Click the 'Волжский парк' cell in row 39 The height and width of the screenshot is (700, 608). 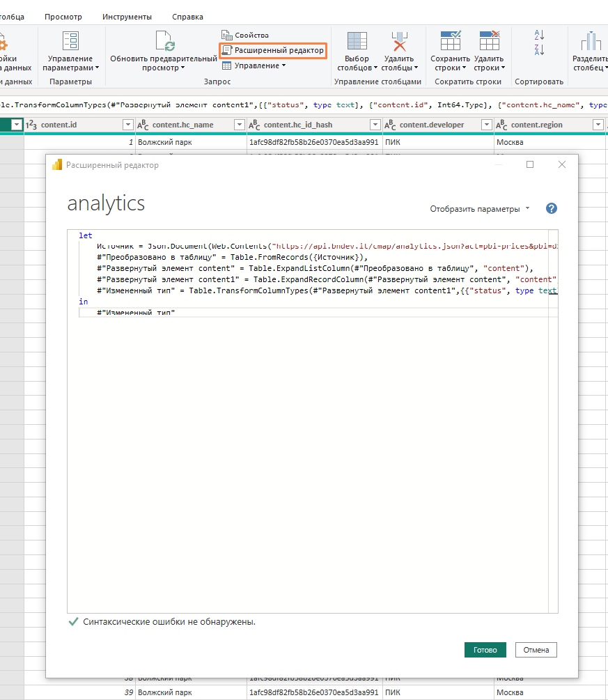[191, 692]
